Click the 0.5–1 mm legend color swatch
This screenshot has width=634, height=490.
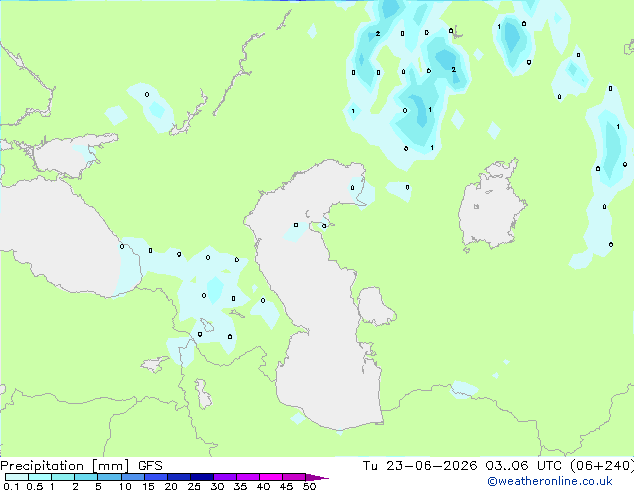pyautogui.click(x=40, y=477)
